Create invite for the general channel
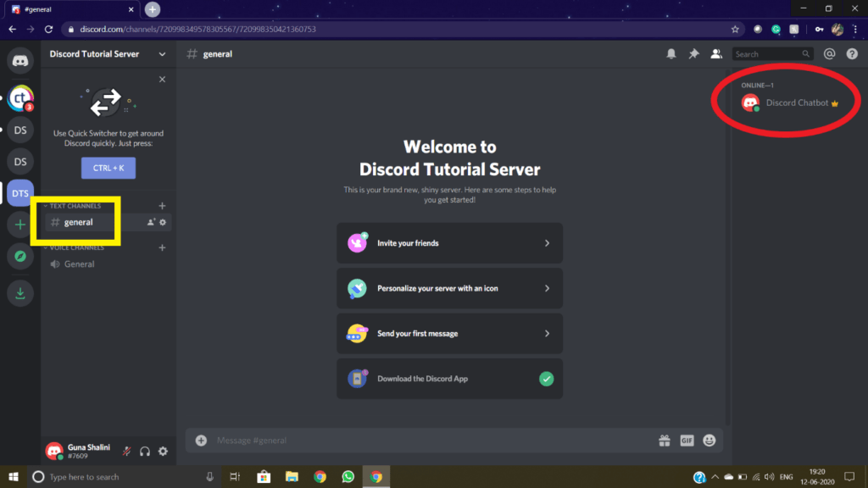The width and height of the screenshot is (868, 488). coord(151,222)
